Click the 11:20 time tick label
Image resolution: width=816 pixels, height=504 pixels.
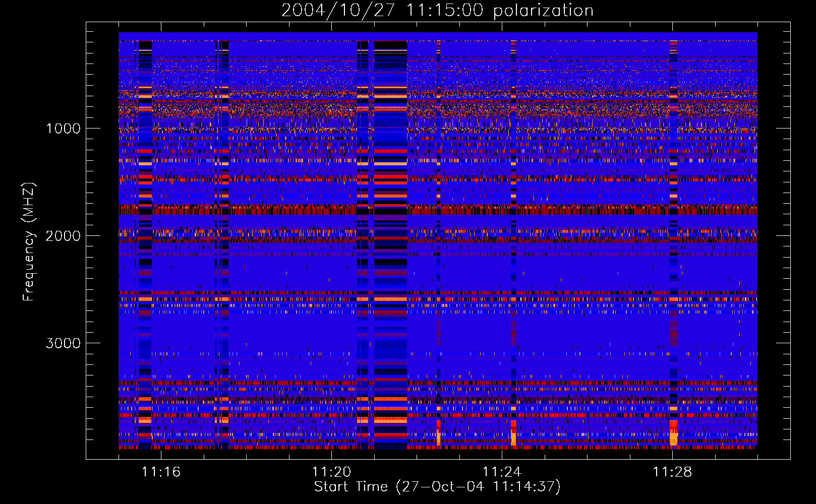(331, 472)
